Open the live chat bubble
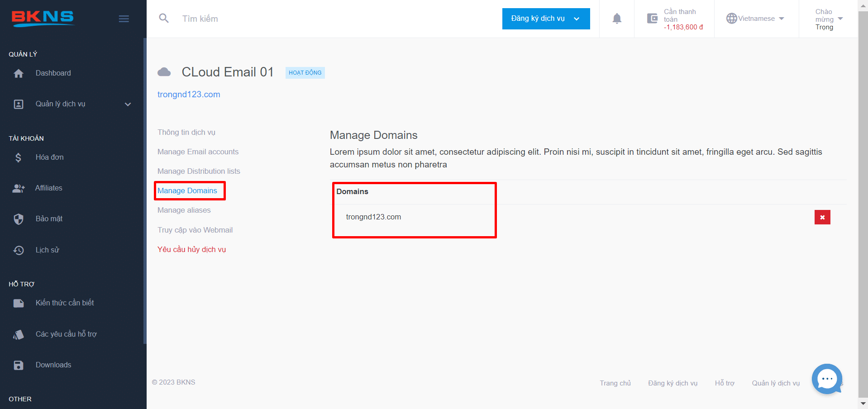868x409 pixels. 827,379
